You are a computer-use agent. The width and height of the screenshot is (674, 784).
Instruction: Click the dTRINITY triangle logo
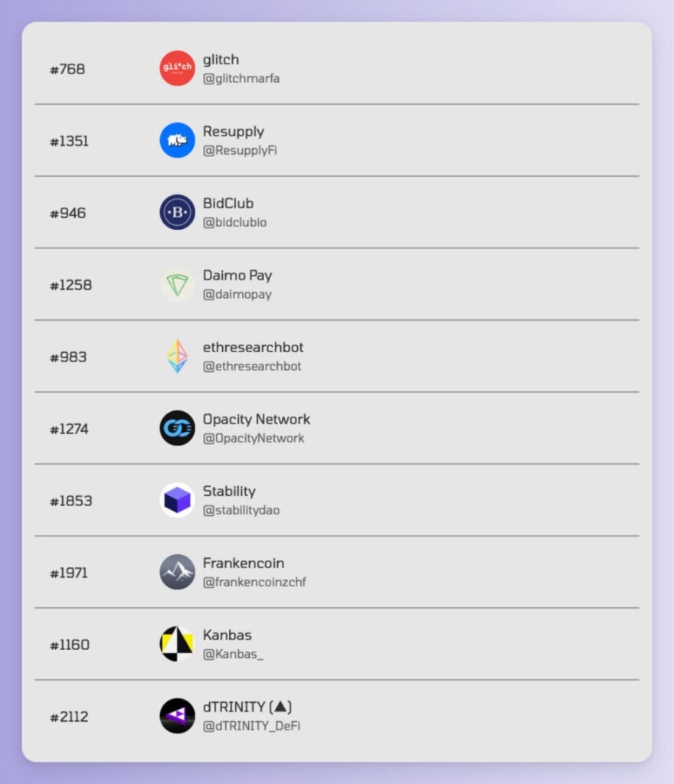176,716
